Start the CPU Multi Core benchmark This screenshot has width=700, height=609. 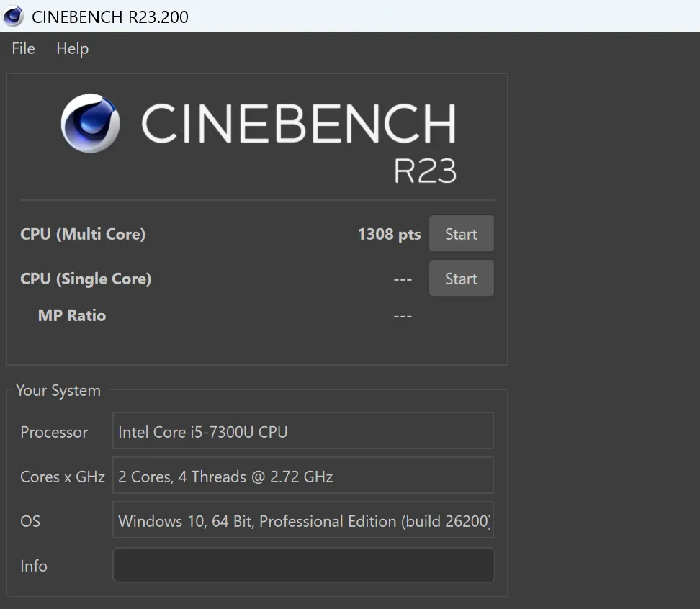(x=461, y=233)
